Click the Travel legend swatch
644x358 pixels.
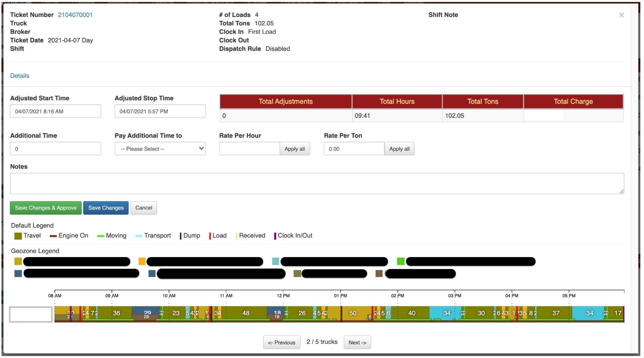click(18, 236)
